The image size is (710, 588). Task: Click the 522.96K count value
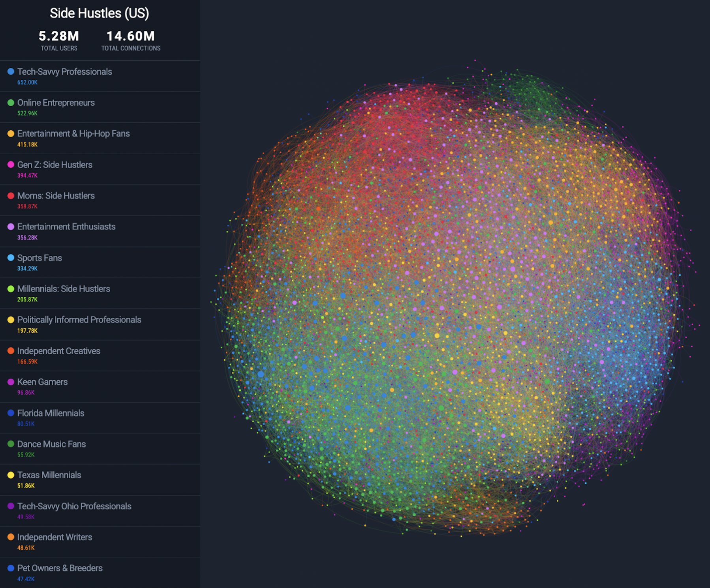27,113
